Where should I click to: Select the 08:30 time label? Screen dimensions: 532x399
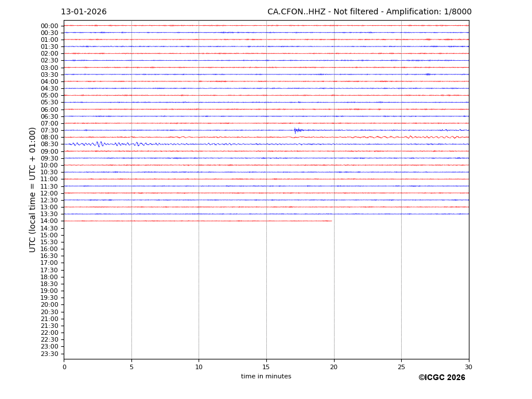click(49, 144)
